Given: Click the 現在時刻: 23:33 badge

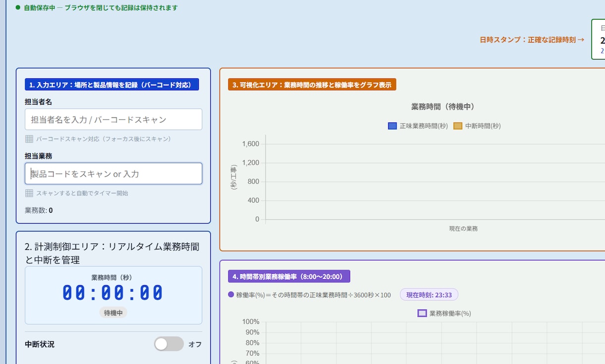Looking at the screenshot, I should (429, 295).
